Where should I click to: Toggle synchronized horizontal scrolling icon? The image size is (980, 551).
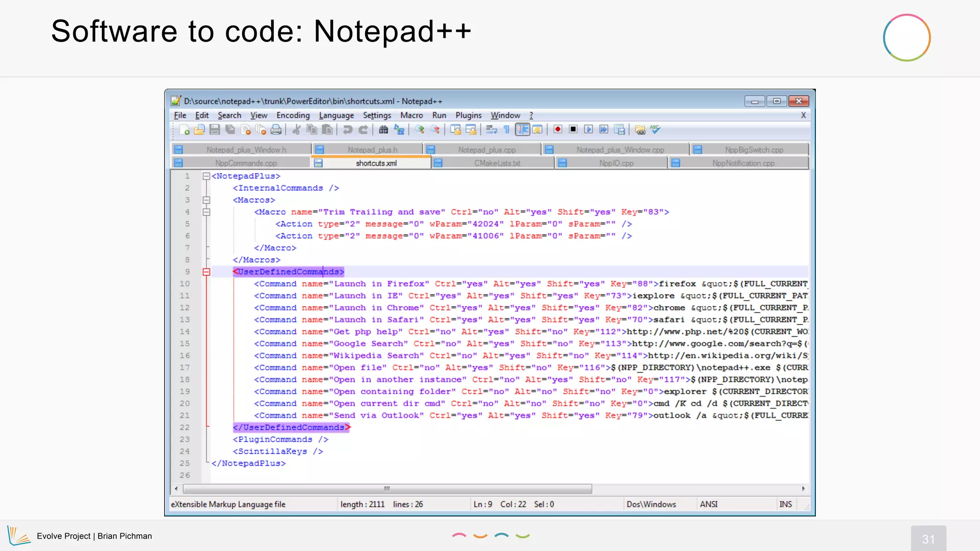tap(471, 130)
